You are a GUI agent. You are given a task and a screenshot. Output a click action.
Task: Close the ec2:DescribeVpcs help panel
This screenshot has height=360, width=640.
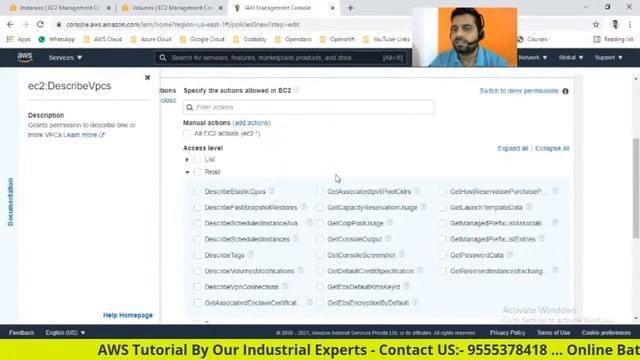[147, 78]
